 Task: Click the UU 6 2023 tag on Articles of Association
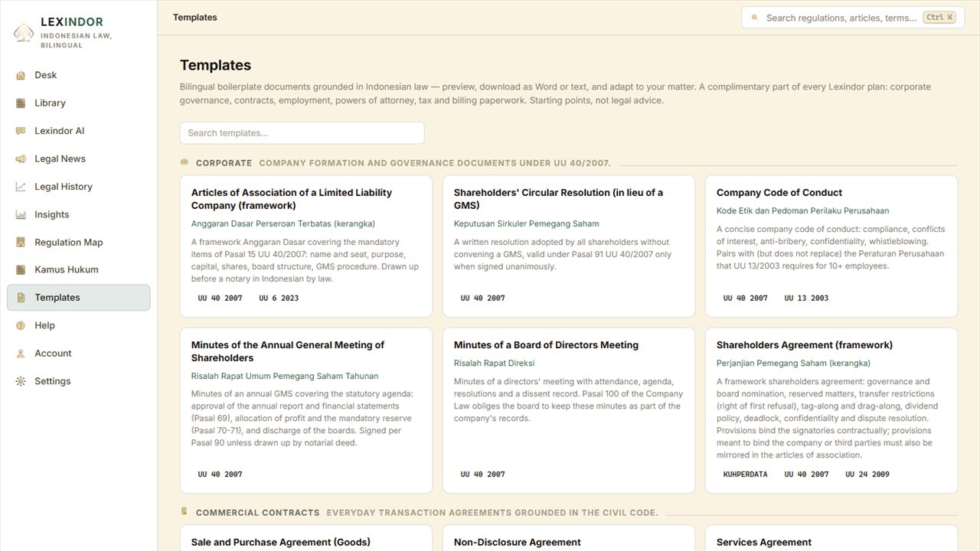(279, 298)
